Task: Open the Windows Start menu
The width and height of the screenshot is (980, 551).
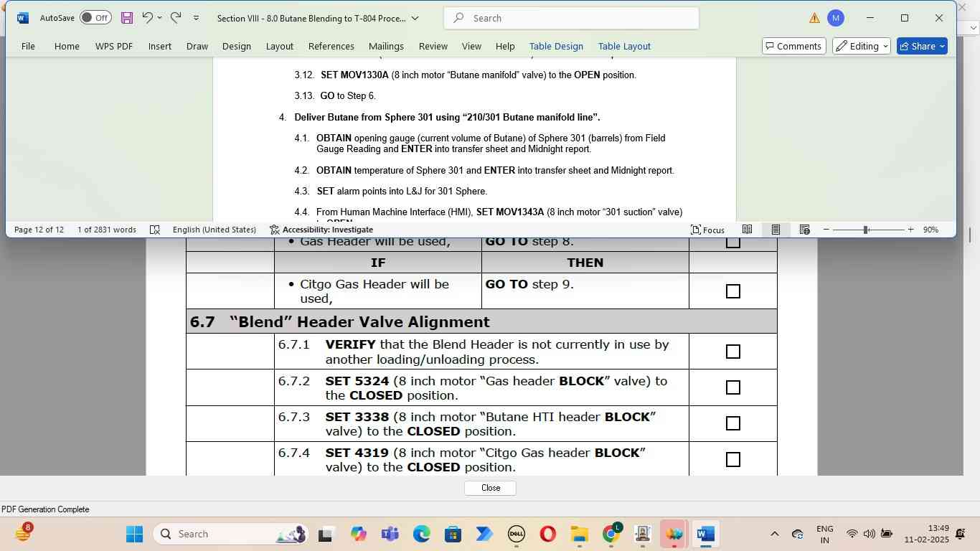Action: (x=134, y=534)
